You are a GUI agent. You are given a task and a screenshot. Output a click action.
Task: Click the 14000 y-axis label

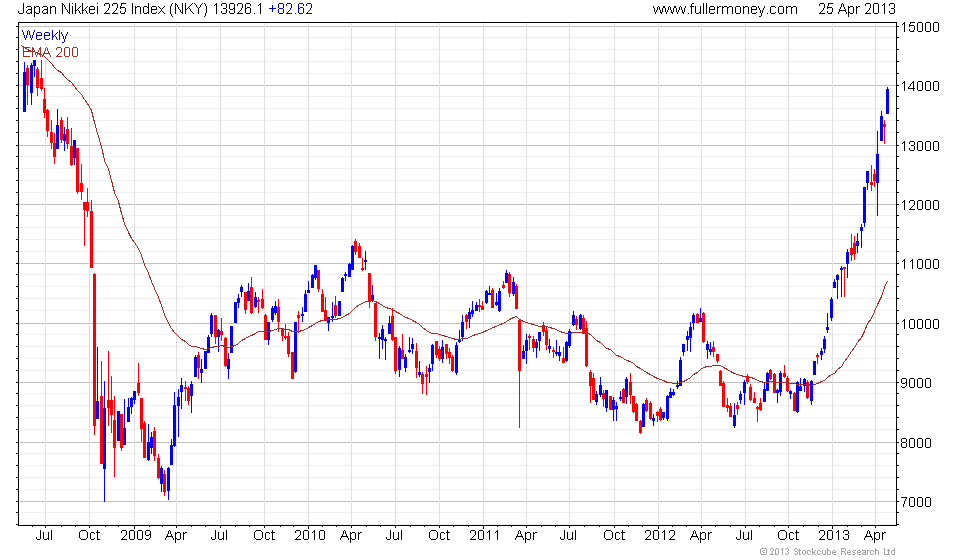tap(919, 86)
